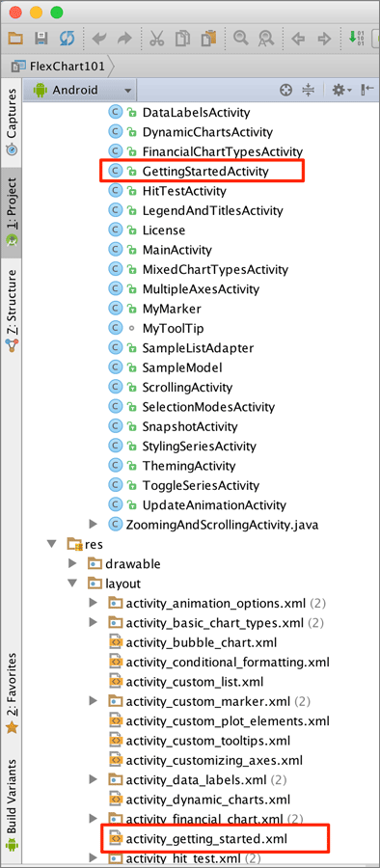Click the Hide panel icon
The image size is (380, 868).
point(367,91)
